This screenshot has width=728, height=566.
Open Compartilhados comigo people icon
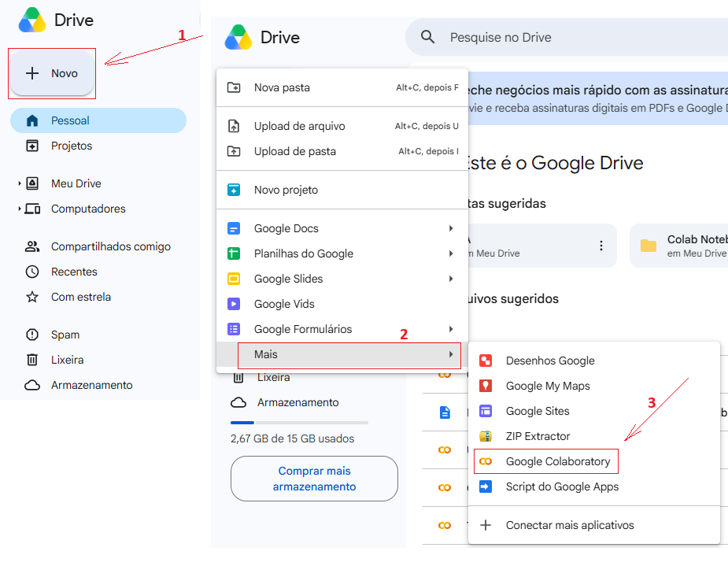click(32, 246)
